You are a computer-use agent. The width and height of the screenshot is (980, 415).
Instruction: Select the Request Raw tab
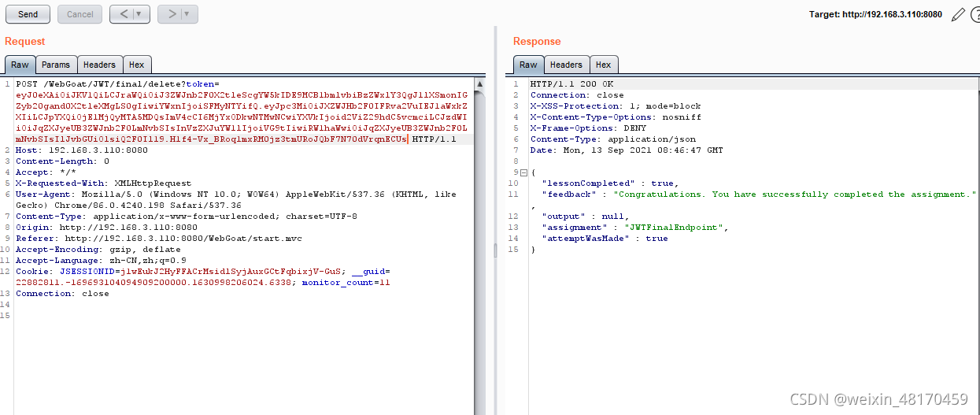pos(20,65)
